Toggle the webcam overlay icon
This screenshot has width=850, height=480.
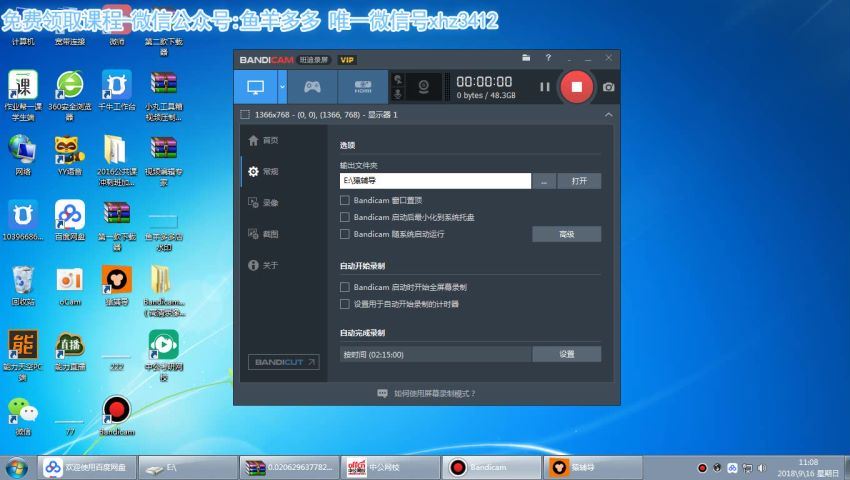(423, 87)
